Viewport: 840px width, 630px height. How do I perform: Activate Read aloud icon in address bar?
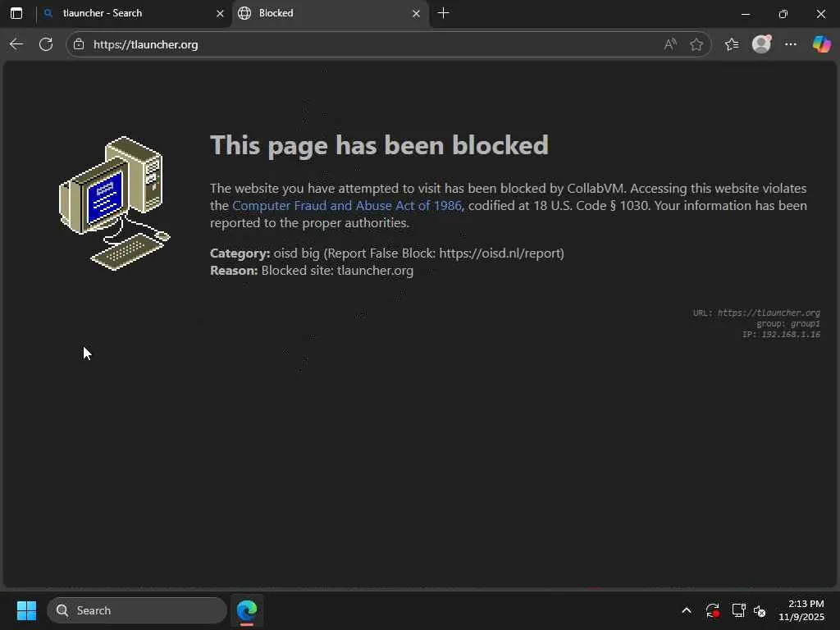670,44
